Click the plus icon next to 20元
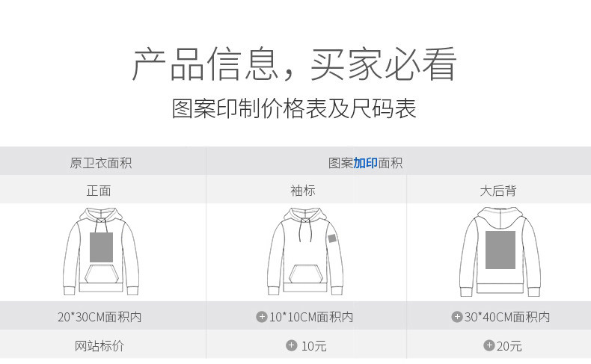 point(489,345)
